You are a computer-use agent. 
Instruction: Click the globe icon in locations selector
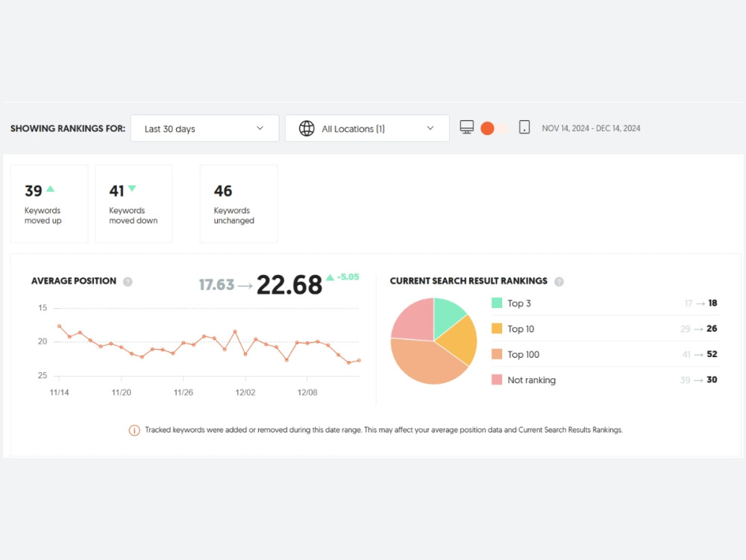pyautogui.click(x=307, y=128)
